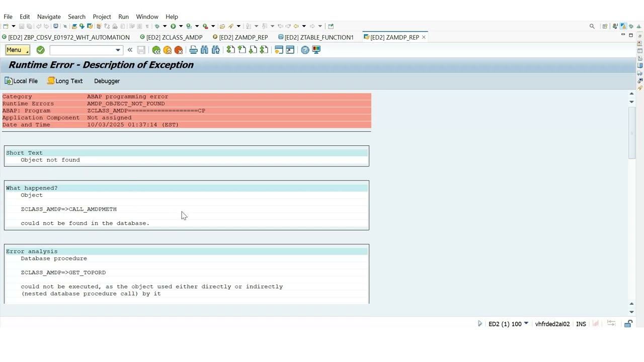Open the SAP Help question mark icon

[305, 50]
